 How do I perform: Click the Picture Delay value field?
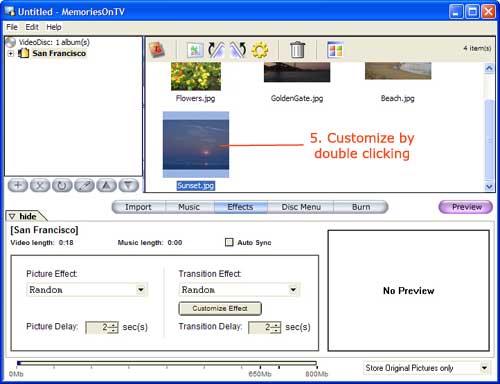pos(98,327)
